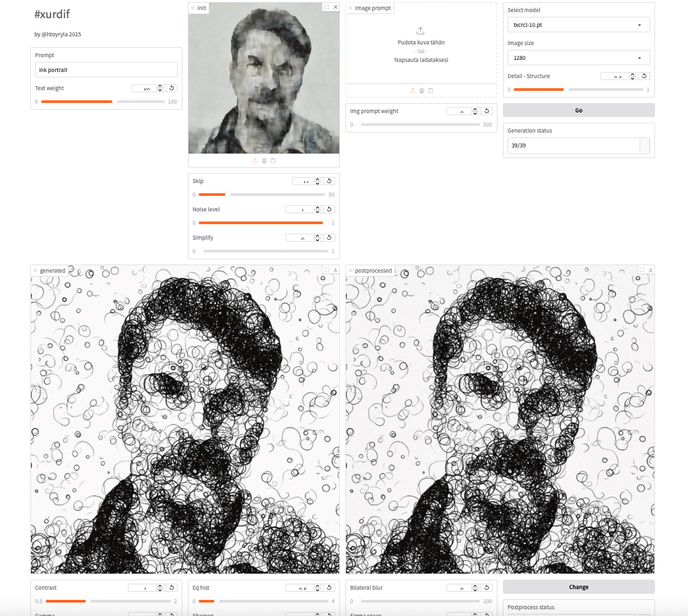Click the Img prompt weight number field
The height and width of the screenshot is (616, 688).
click(461, 111)
